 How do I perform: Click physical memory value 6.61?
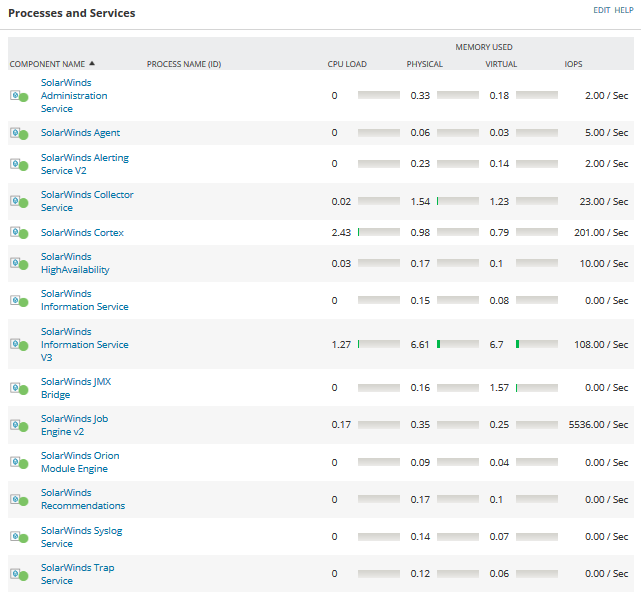420,345
